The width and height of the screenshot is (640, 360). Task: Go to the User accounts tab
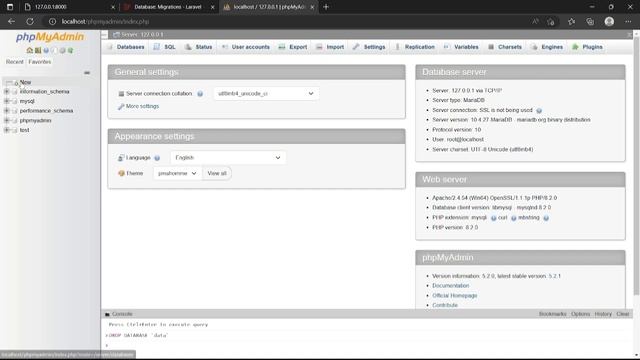coord(246,47)
